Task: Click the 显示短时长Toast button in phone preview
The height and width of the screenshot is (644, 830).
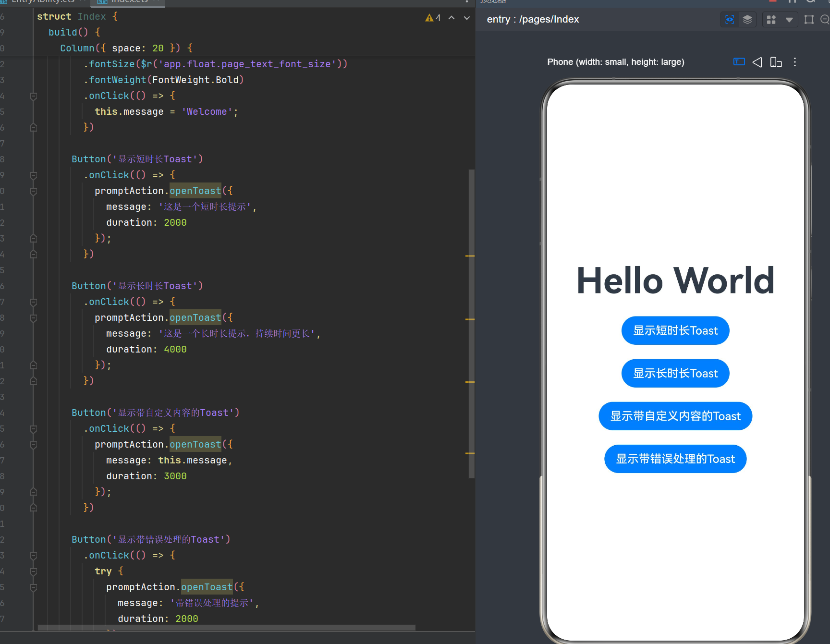Action: (675, 330)
